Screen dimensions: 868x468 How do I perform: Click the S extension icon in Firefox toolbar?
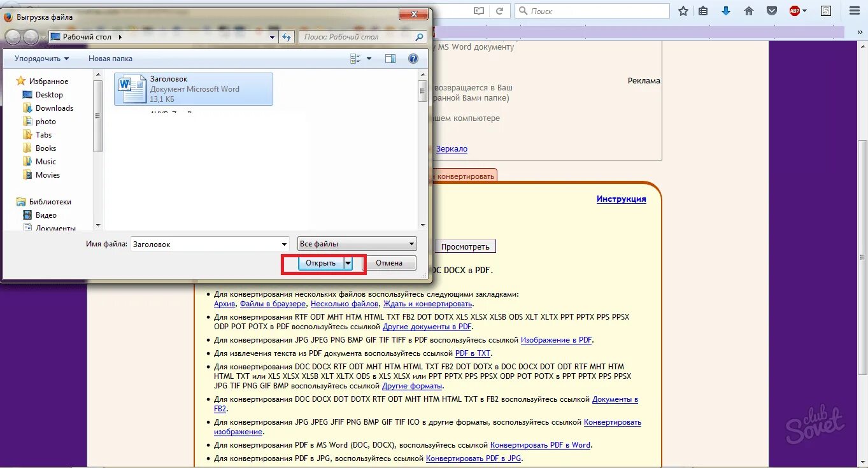[x=826, y=11]
